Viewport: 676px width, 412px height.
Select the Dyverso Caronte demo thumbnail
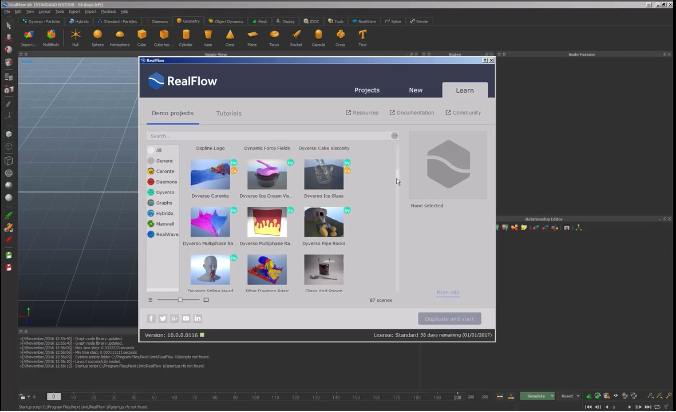pyautogui.click(x=210, y=174)
